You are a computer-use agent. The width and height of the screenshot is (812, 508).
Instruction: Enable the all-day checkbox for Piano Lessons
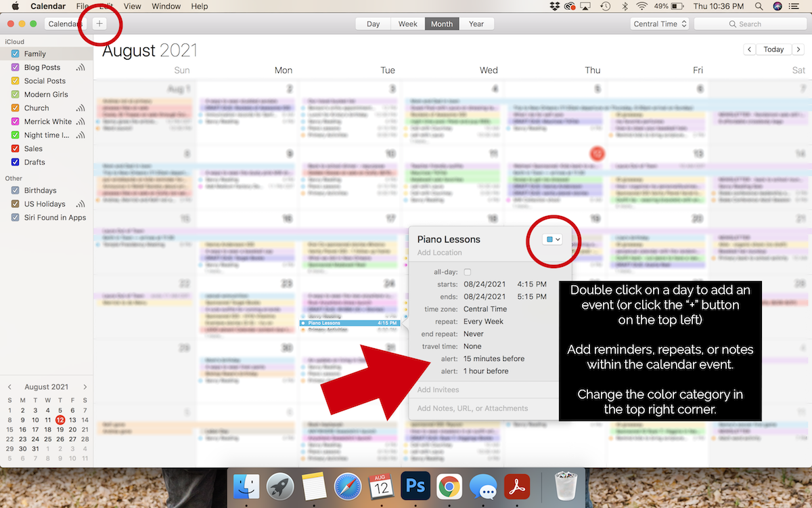pyautogui.click(x=467, y=272)
